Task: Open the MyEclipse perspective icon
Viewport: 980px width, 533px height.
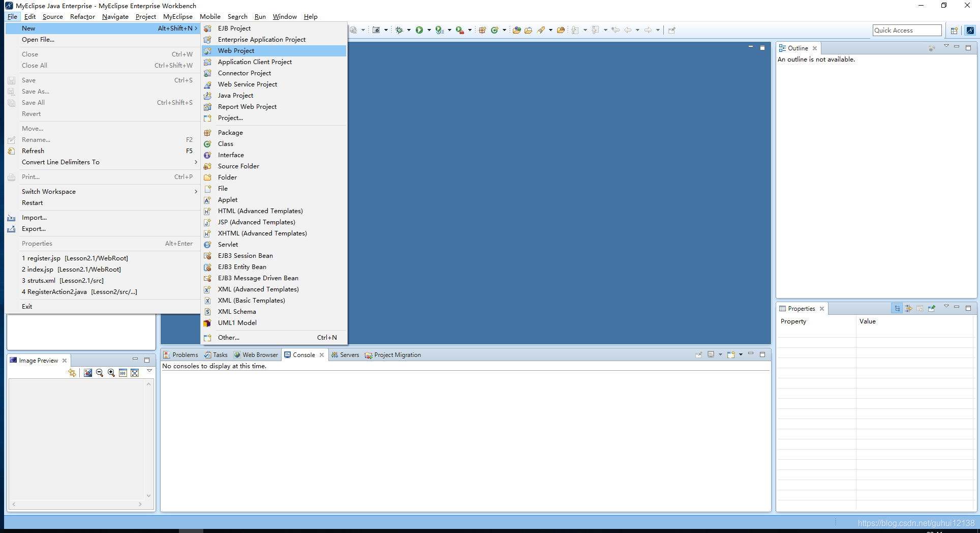Action: (970, 31)
